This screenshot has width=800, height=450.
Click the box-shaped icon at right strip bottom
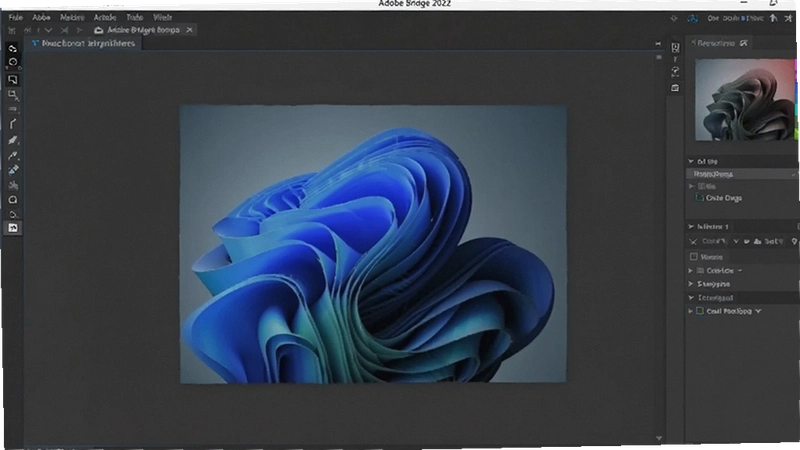tap(676, 88)
